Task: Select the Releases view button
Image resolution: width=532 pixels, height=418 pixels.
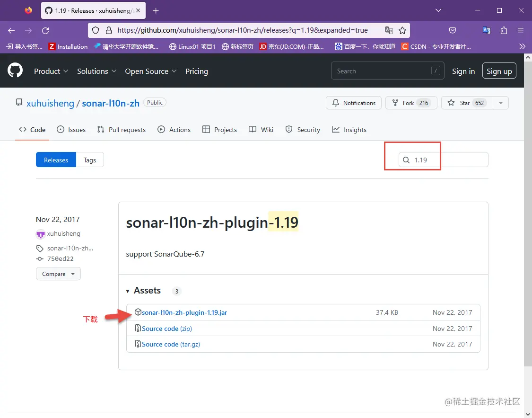Action: coord(56,160)
